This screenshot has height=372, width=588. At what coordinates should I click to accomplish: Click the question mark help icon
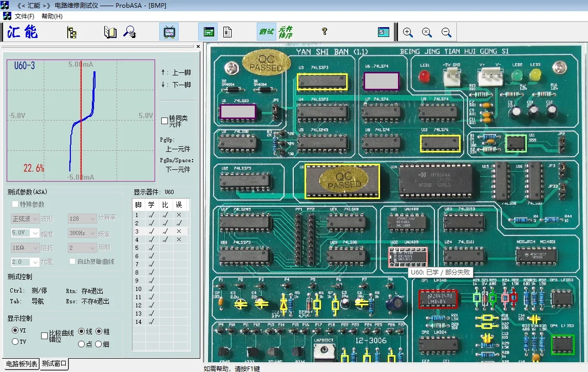325,32
